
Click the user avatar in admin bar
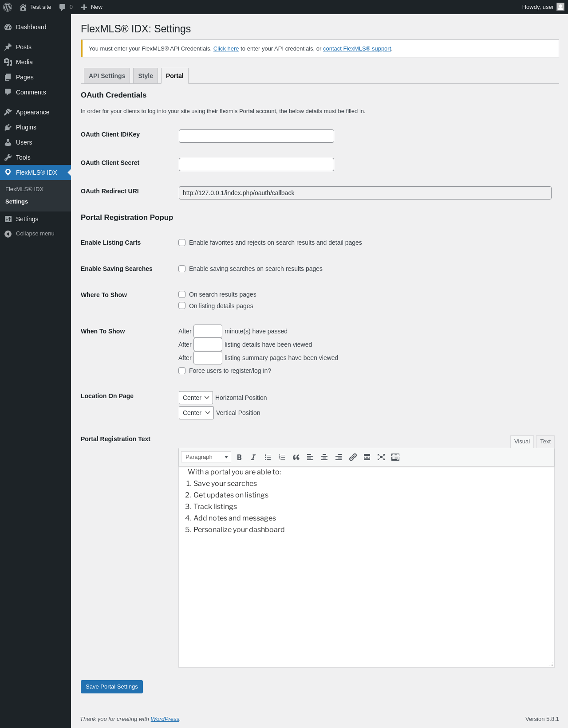[560, 7]
